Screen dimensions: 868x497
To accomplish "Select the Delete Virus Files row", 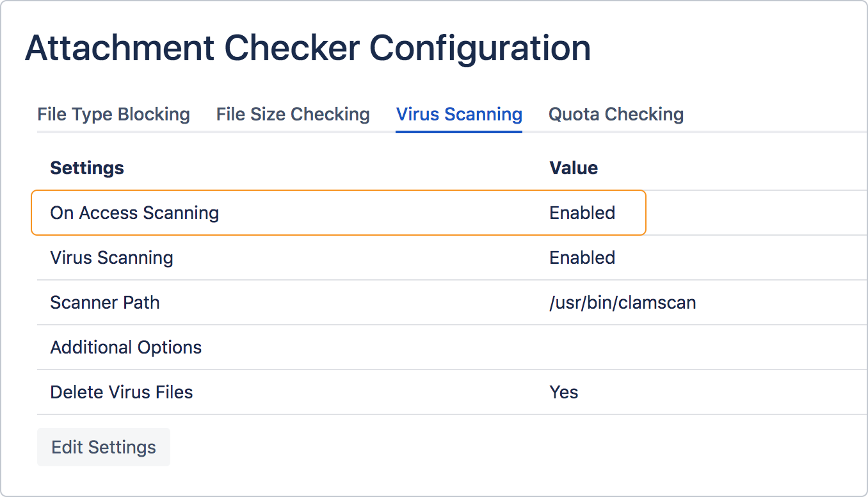I will click(256, 392).
